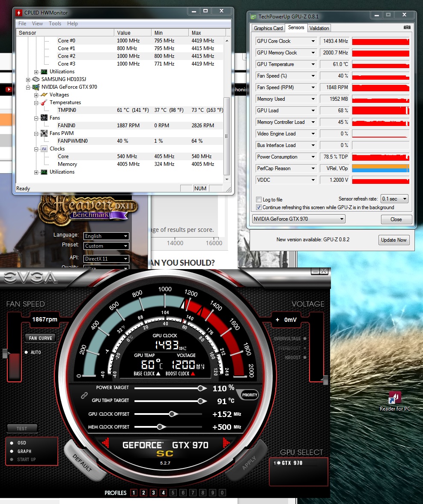
Task: Expand the SAMSUNG HD103SJ tree node
Action: pos(28,79)
